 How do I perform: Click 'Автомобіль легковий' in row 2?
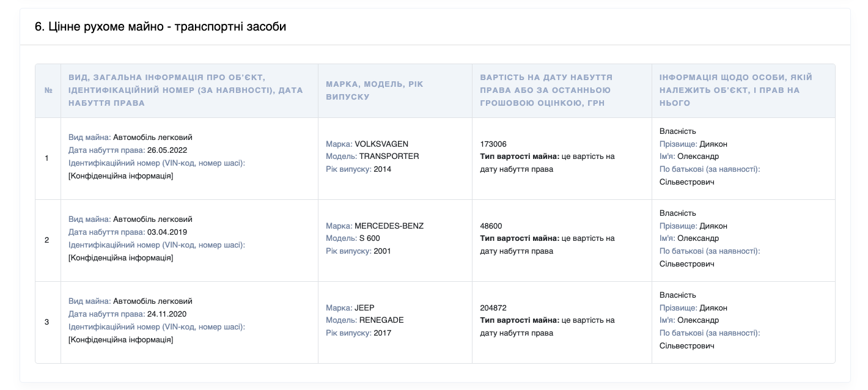tap(153, 219)
